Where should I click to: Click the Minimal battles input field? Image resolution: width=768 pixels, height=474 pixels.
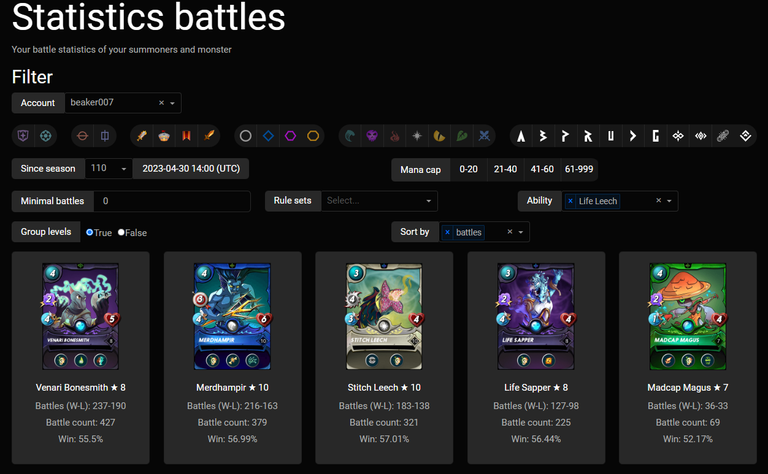[172, 201]
